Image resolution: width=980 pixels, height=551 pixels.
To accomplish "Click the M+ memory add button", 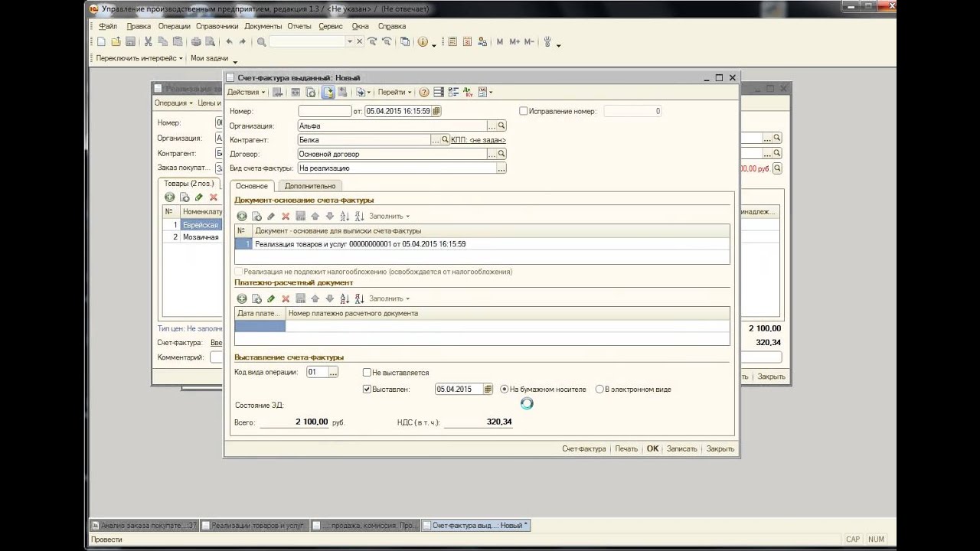I will tap(514, 42).
